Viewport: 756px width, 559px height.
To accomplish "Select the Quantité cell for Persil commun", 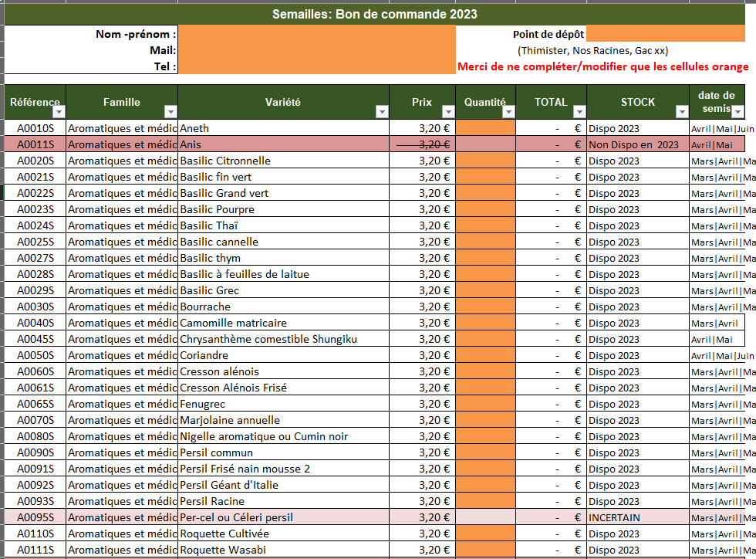I will click(x=485, y=452).
